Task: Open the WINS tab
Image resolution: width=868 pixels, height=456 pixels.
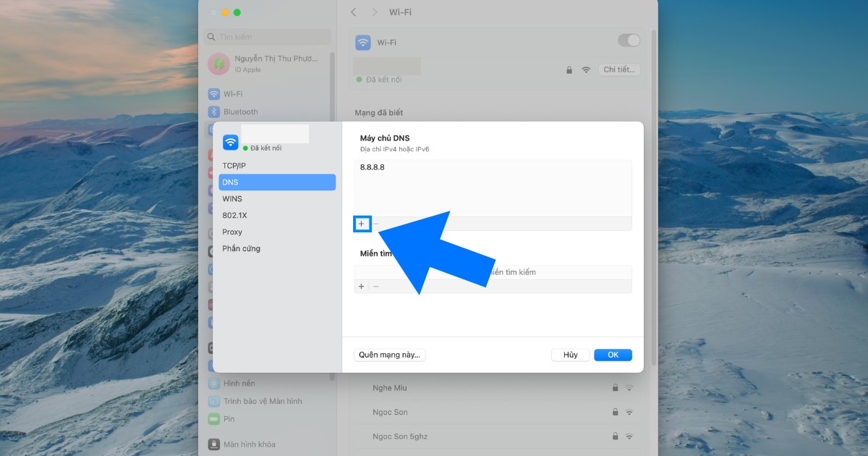Action: (x=233, y=198)
